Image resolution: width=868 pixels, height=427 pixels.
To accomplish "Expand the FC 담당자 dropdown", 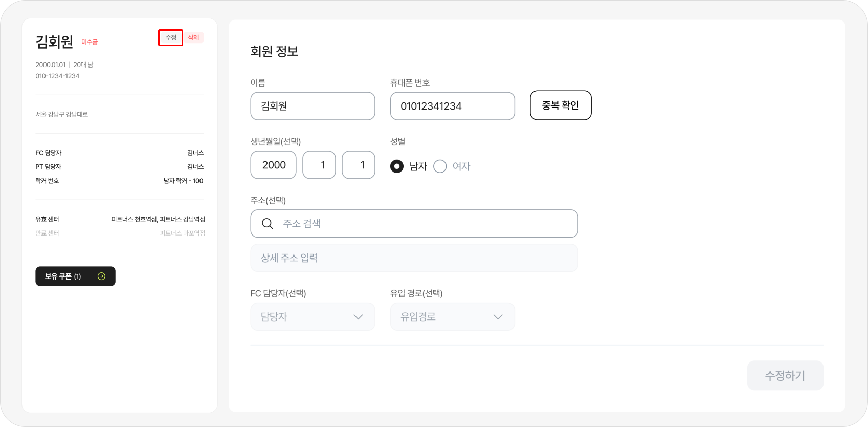I will (x=313, y=317).
